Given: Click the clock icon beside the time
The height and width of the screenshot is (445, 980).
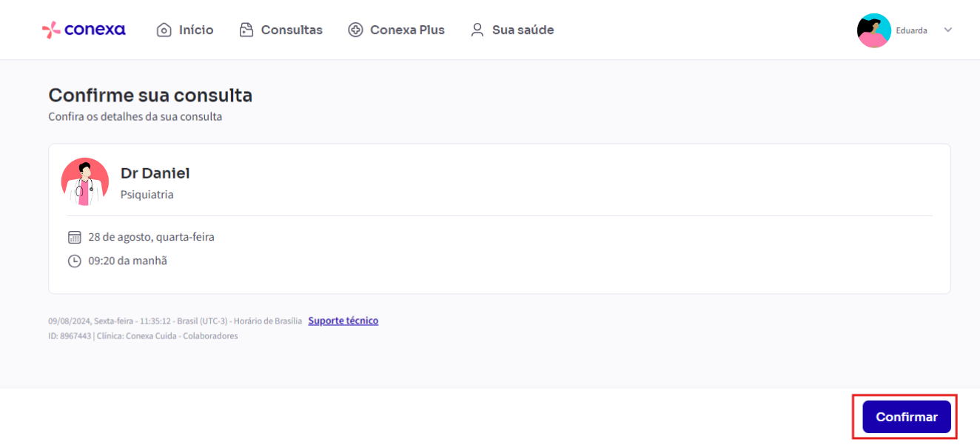Looking at the screenshot, I should pyautogui.click(x=74, y=261).
